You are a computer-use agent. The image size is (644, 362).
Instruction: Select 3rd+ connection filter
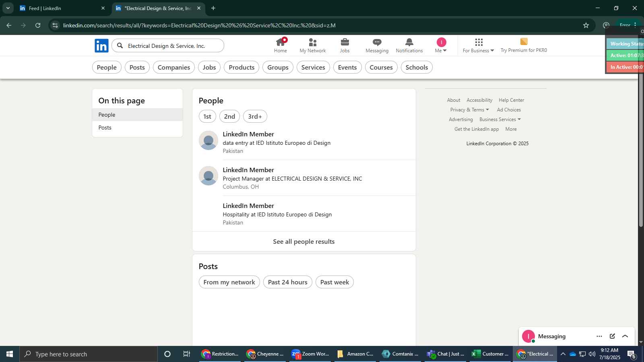[255, 116]
